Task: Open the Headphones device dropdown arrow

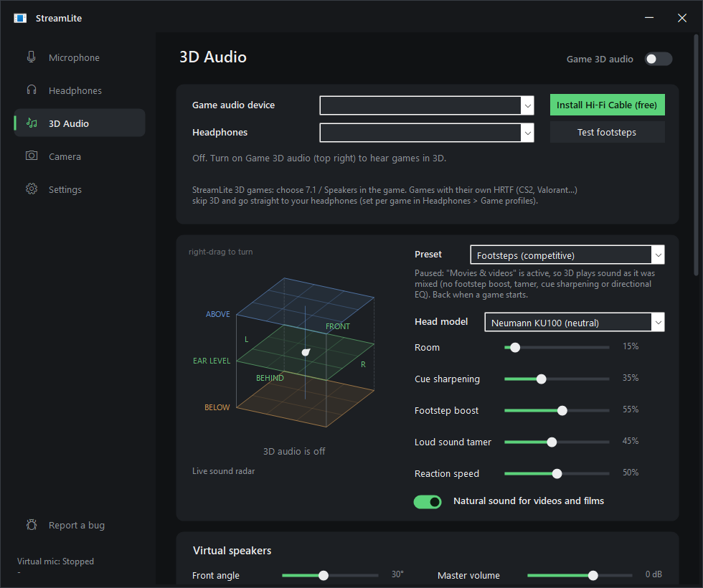Action: click(528, 133)
